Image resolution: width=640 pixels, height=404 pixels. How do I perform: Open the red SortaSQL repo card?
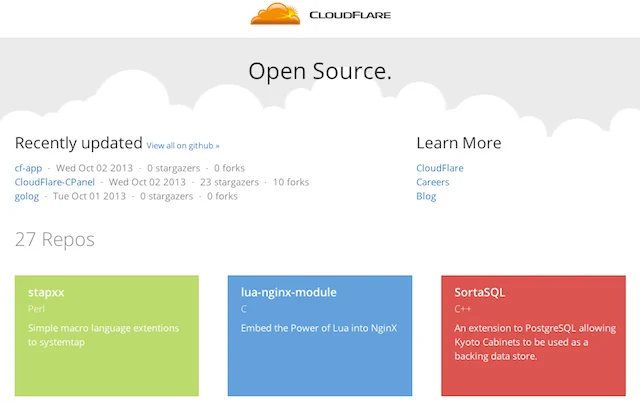[x=533, y=335]
